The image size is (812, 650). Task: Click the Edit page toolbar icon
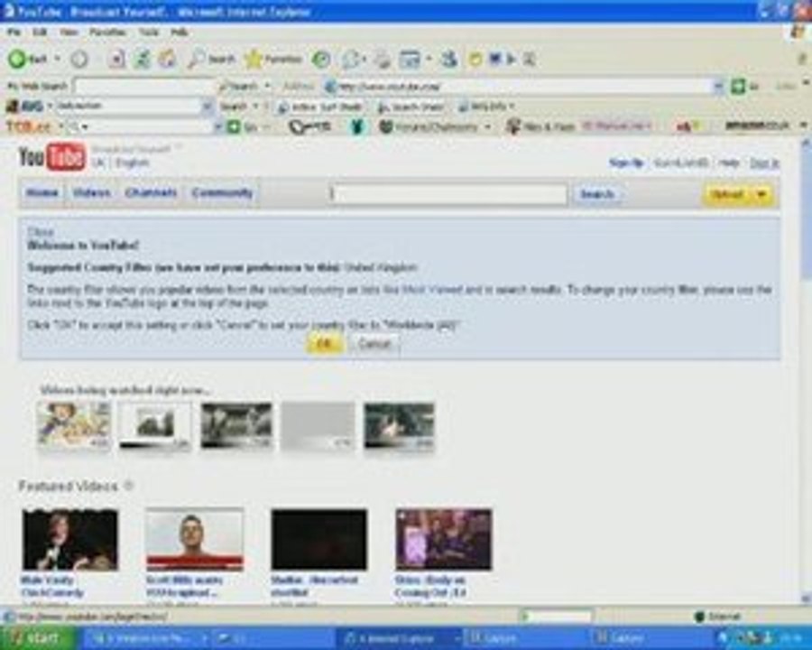coord(411,59)
